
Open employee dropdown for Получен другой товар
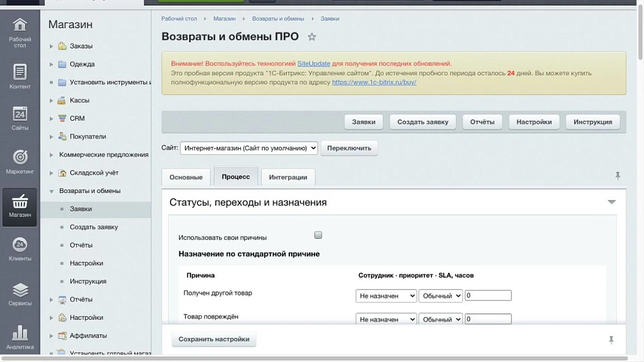(386, 296)
